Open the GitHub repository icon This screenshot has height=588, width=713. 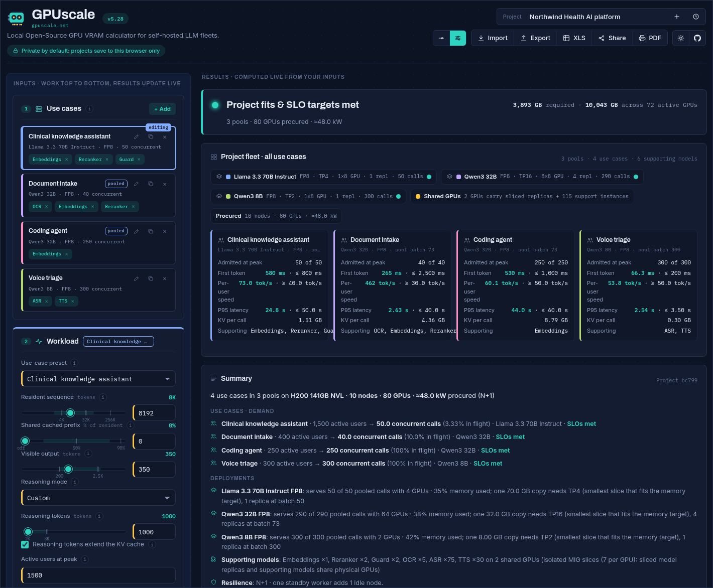click(697, 38)
